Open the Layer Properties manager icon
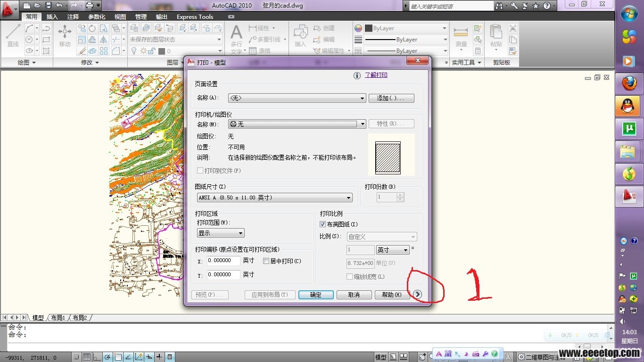Image resolution: width=644 pixels, height=362 pixels. pyautogui.click(x=134, y=29)
